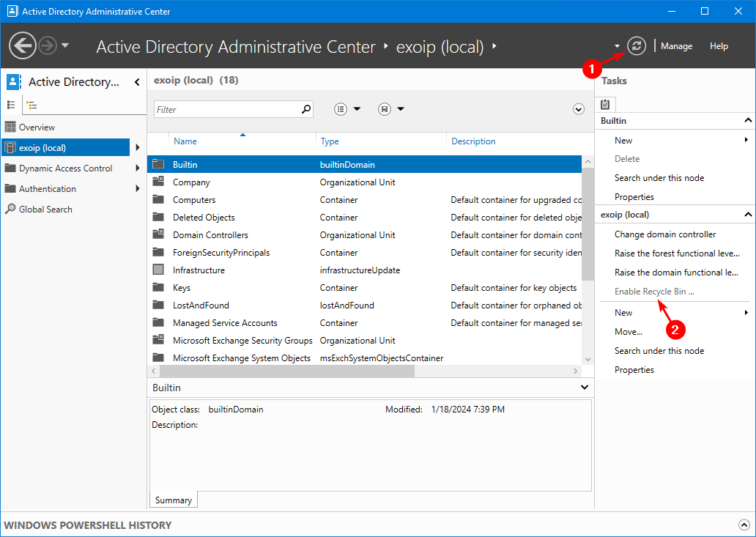Click the back navigation arrow button

(23, 45)
